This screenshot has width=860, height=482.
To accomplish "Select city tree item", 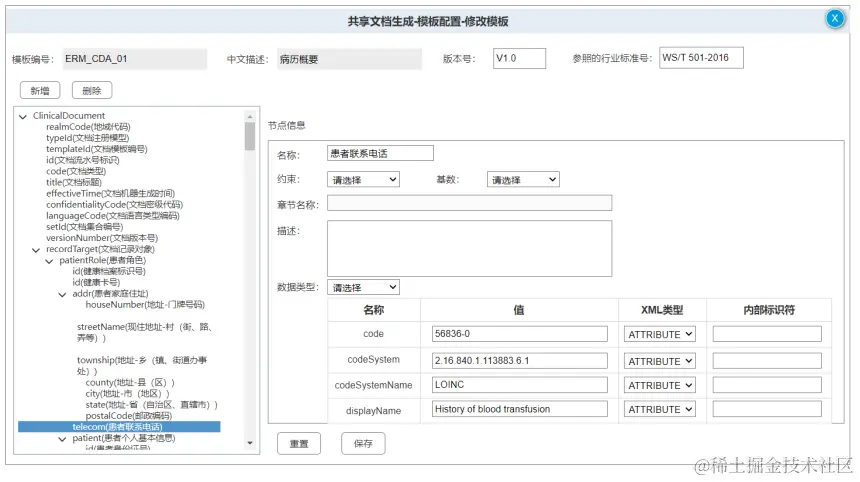I will pyautogui.click(x=127, y=394).
